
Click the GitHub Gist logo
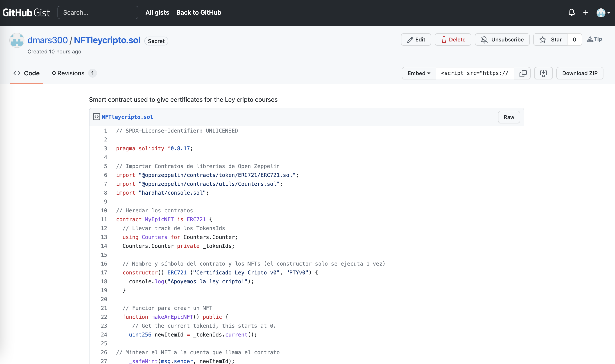[x=26, y=12]
